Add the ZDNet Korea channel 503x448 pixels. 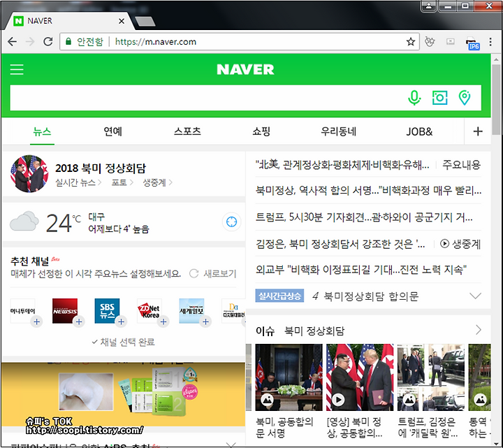tap(163, 321)
